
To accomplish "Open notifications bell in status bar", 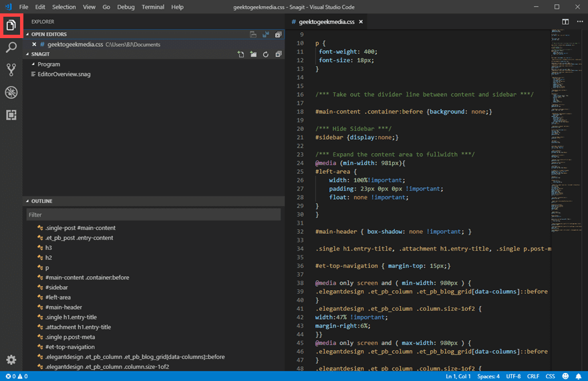I will [x=579, y=376].
